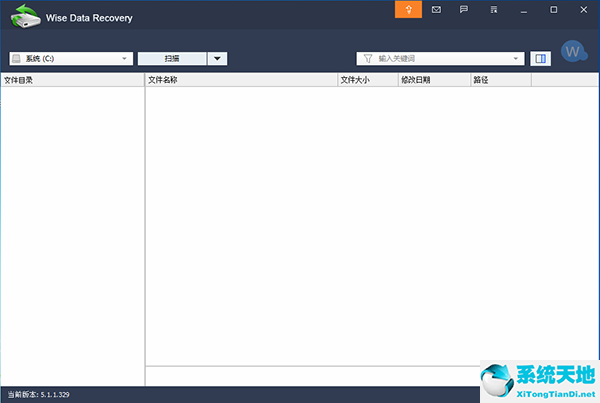Click the filter funnel icon
The width and height of the screenshot is (600, 403).
click(367, 59)
